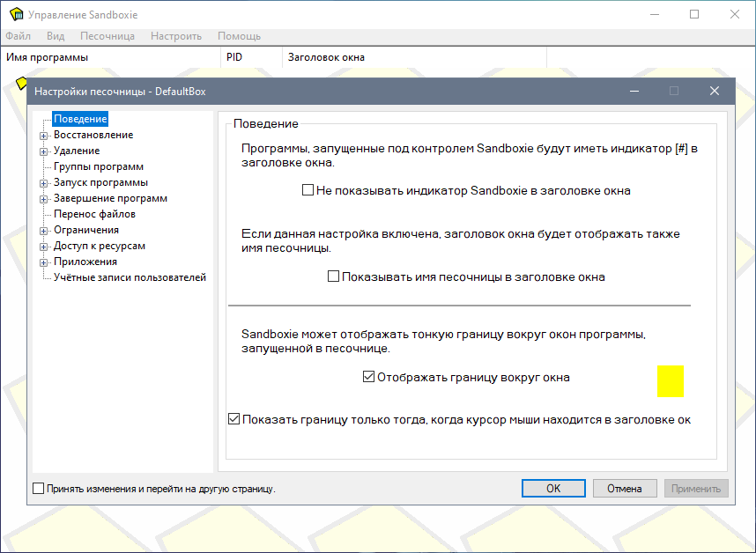Select Группы программ in settings tree
The height and width of the screenshot is (553, 756).
point(98,166)
